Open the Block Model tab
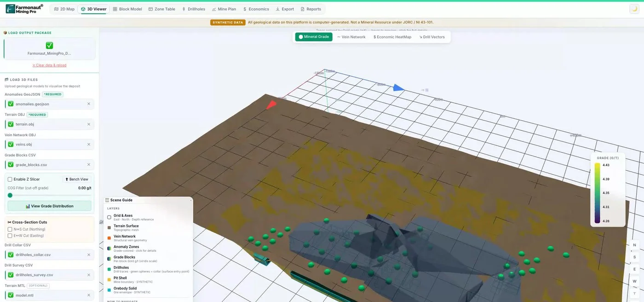 [127, 9]
